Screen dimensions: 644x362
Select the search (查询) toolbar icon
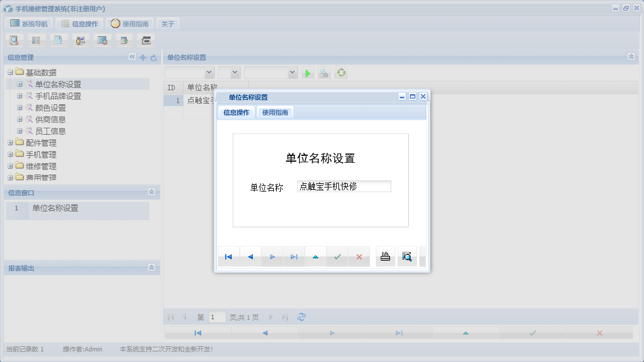(x=13, y=40)
